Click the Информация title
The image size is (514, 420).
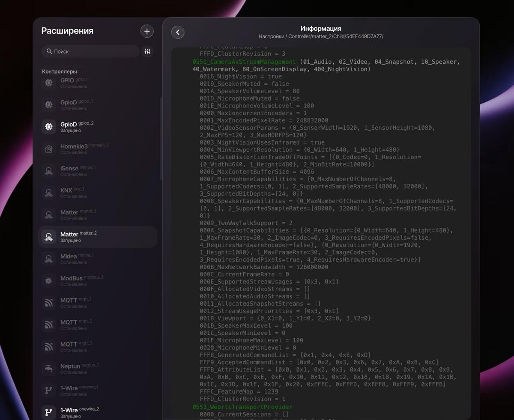(321, 29)
